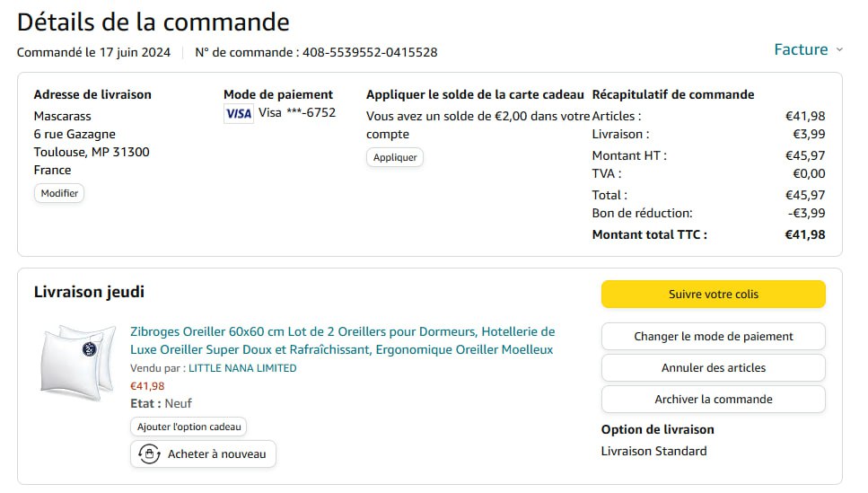Image resolution: width=868 pixels, height=493 pixels.
Task: Click Archiver la commande
Action: (x=713, y=400)
